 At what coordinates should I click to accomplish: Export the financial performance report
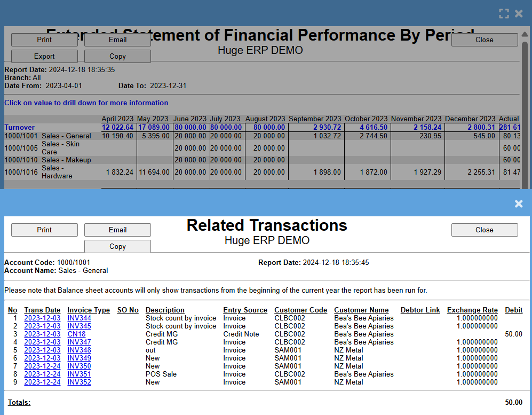(44, 56)
